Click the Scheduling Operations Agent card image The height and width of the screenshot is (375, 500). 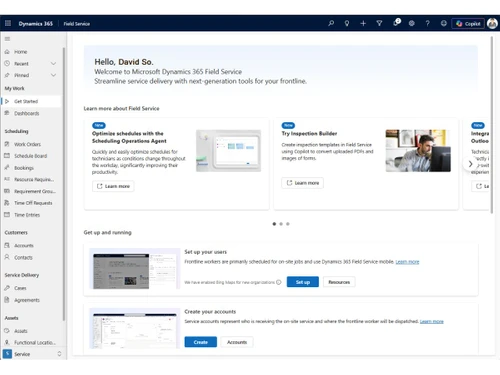(x=228, y=151)
